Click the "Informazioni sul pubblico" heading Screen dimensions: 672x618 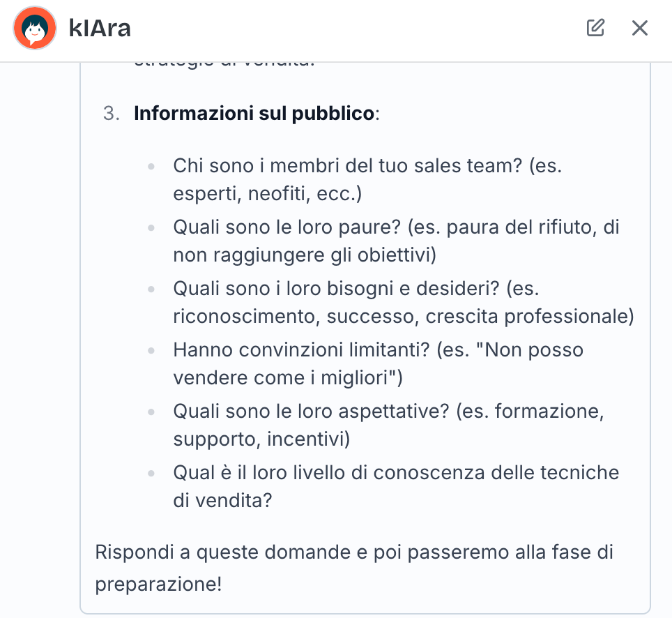point(254,113)
